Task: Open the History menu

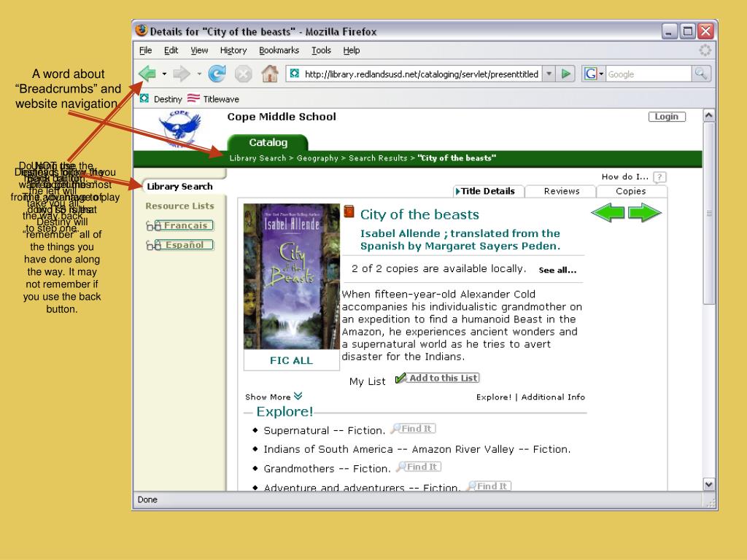Action: click(x=233, y=50)
